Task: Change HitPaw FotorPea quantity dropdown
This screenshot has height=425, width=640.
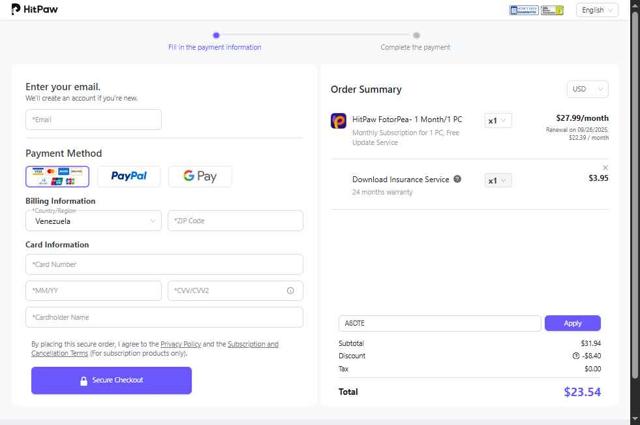Action: [498, 121]
